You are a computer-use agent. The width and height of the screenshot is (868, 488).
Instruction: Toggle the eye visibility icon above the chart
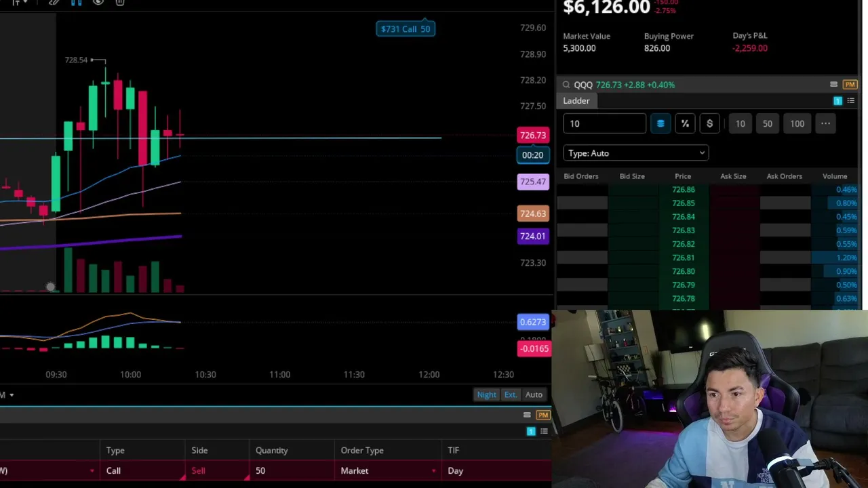pyautogui.click(x=98, y=2)
